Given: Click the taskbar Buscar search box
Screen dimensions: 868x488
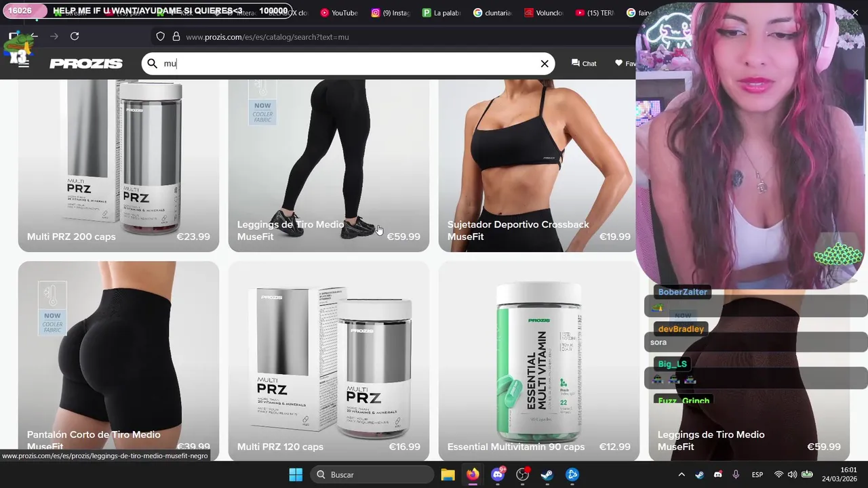Looking at the screenshot, I should coord(372,474).
